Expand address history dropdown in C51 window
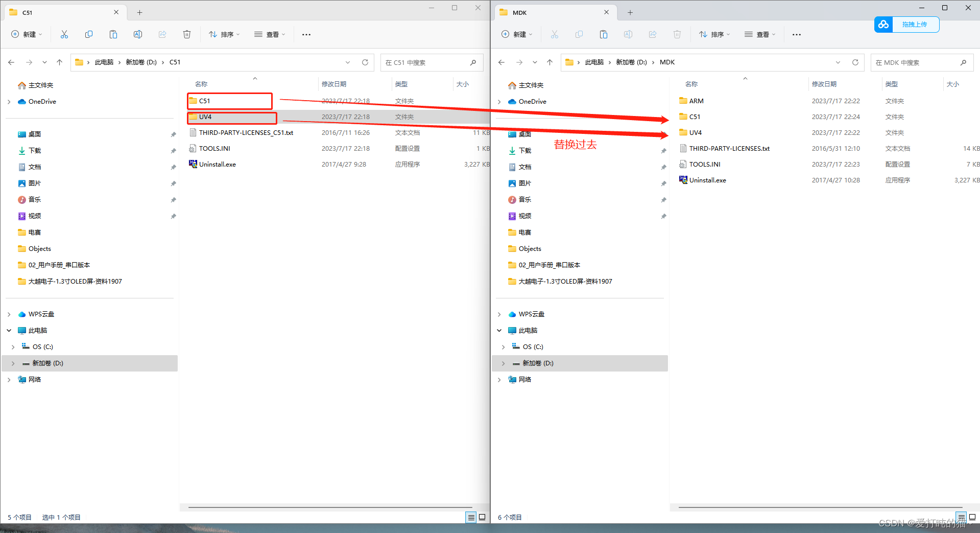Image resolution: width=980 pixels, height=533 pixels. pos(348,62)
